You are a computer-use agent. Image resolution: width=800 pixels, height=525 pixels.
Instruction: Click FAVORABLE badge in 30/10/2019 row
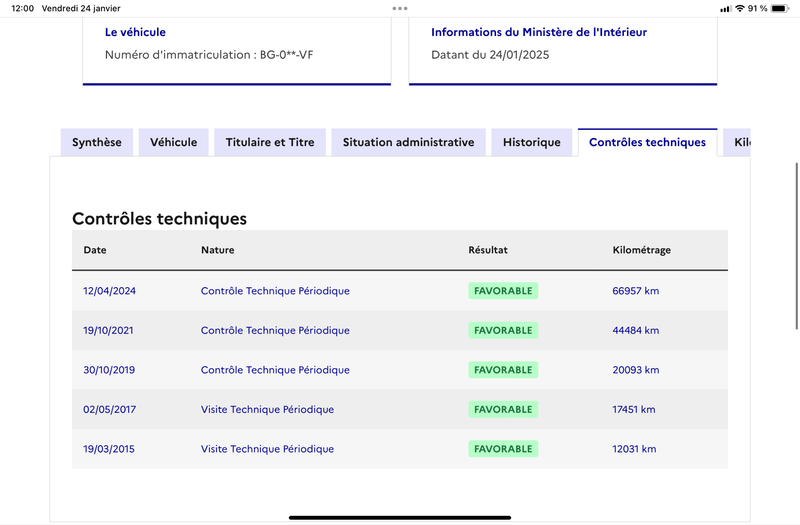pos(503,370)
